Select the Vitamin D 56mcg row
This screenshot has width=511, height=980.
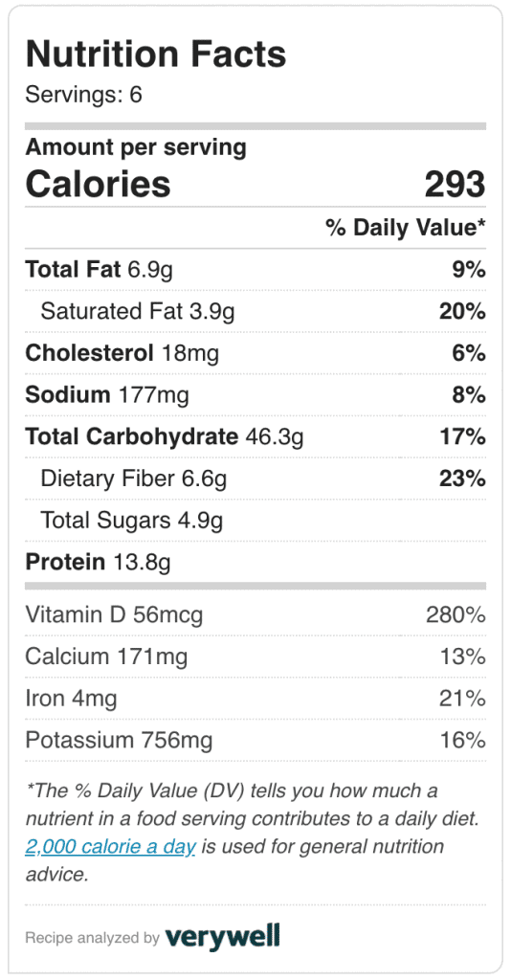click(255, 615)
